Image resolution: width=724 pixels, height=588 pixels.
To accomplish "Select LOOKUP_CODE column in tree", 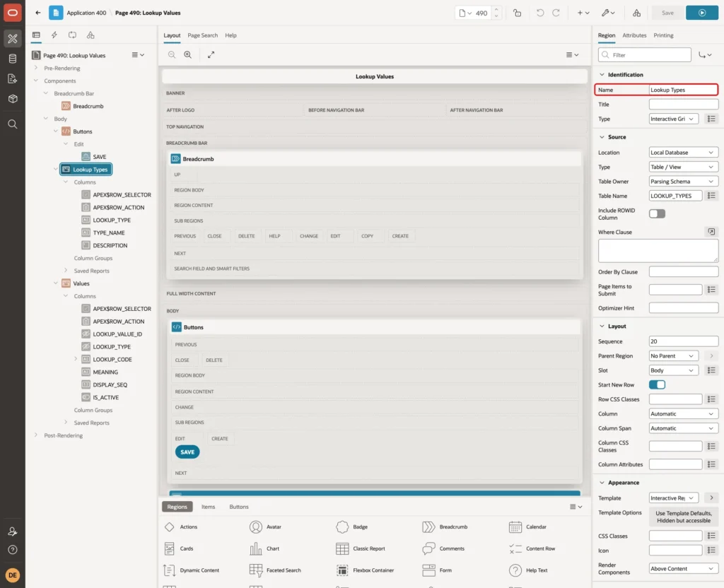I will (112, 359).
